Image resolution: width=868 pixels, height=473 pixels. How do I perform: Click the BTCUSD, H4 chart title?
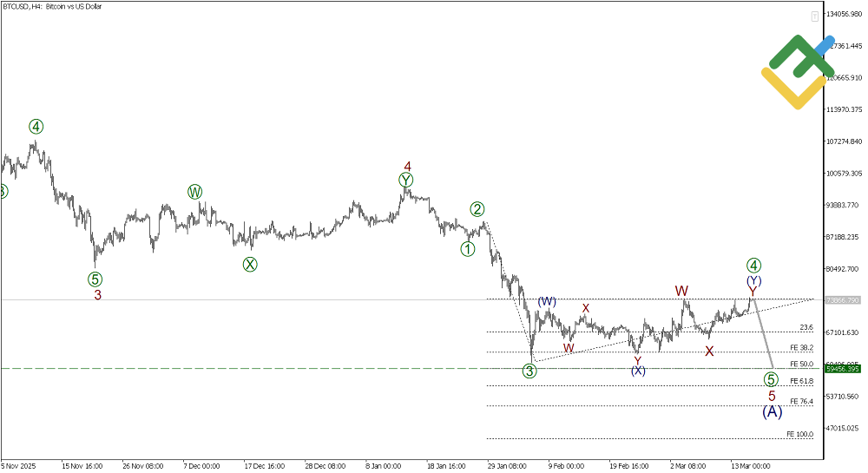54,8
